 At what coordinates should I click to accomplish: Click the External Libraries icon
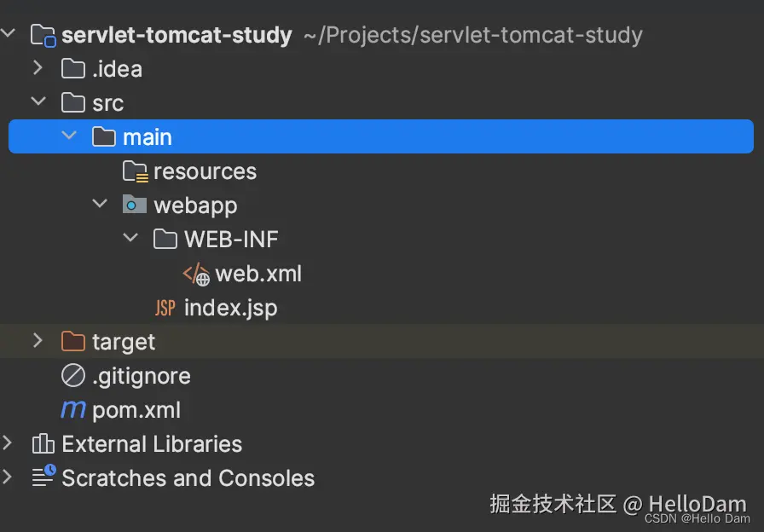click(43, 444)
